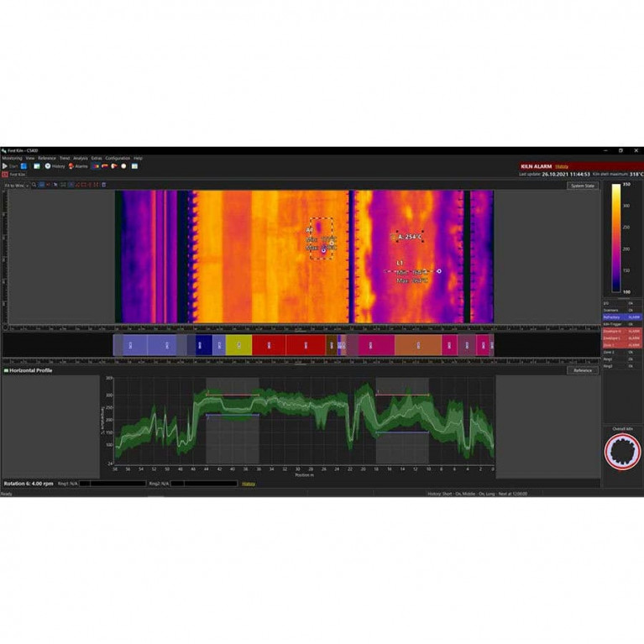
Task: Open the Configuration menu
Action: (118, 158)
